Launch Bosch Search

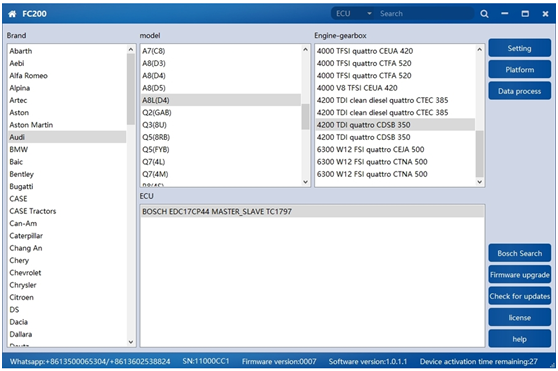[520, 253]
